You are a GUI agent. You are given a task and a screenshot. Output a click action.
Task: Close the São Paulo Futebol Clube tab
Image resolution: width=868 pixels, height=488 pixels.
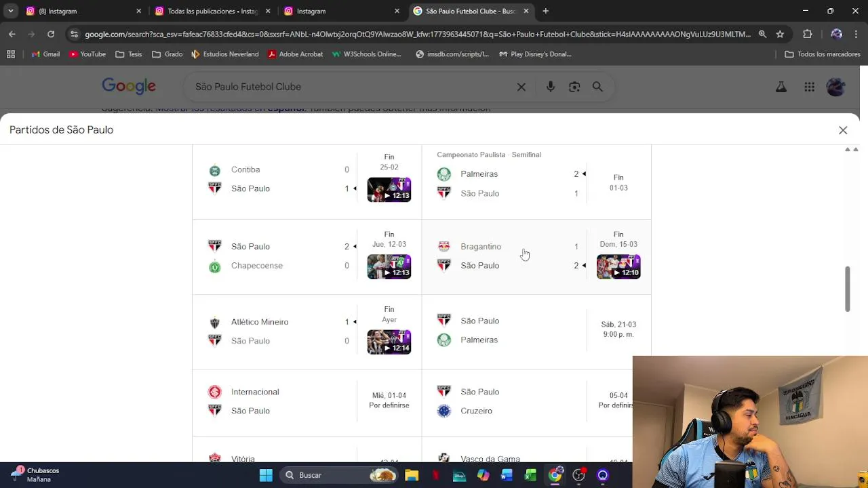coord(526,11)
